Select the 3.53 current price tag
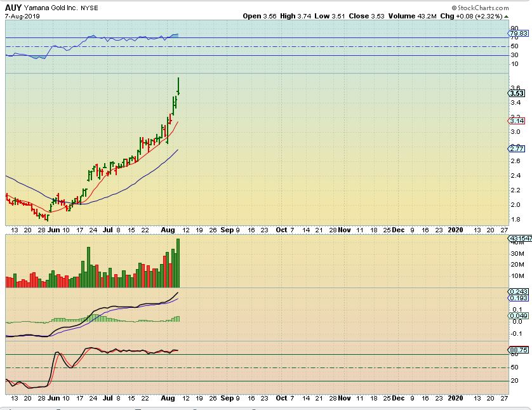Viewport: 532px width, 410px height. coord(516,93)
